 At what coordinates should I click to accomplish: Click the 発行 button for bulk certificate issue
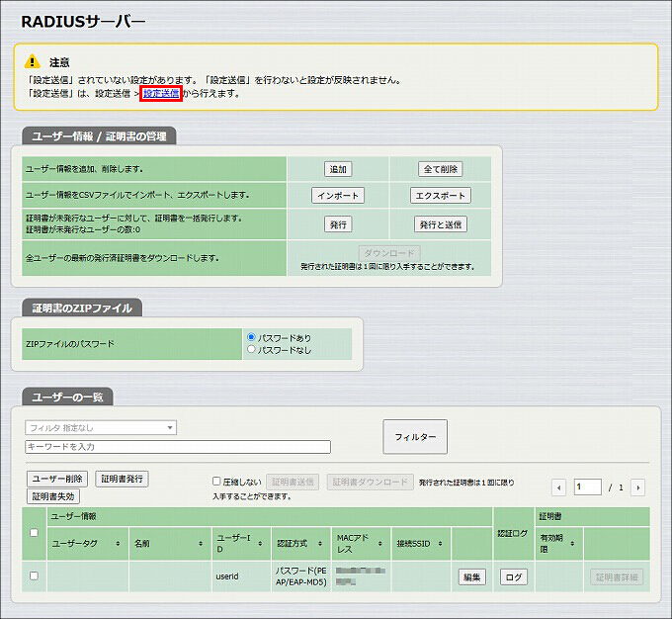coord(338,223)
